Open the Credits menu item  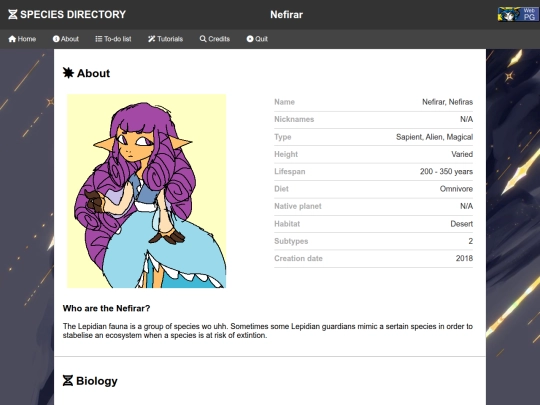(215, 39)
